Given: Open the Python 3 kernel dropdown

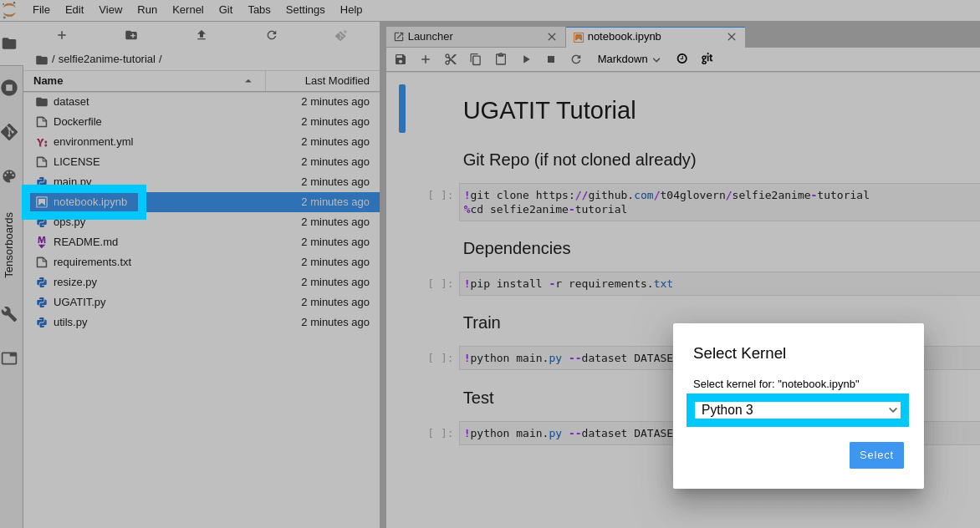Looking at the screenshot, I should tap(797, 409).
